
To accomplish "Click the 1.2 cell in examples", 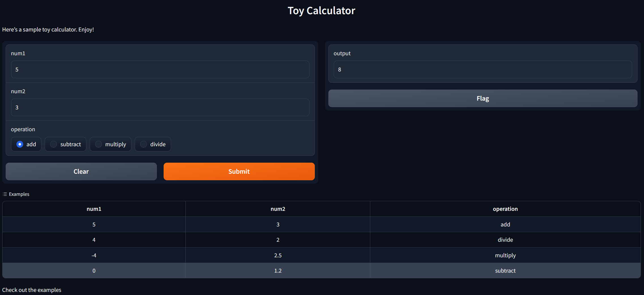I will click(x=278, y=271).
